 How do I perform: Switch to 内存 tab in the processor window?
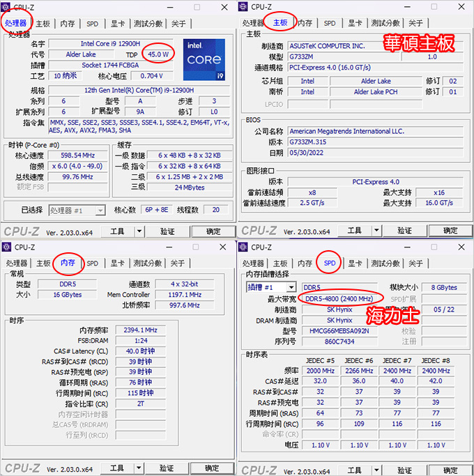[68, 24]
